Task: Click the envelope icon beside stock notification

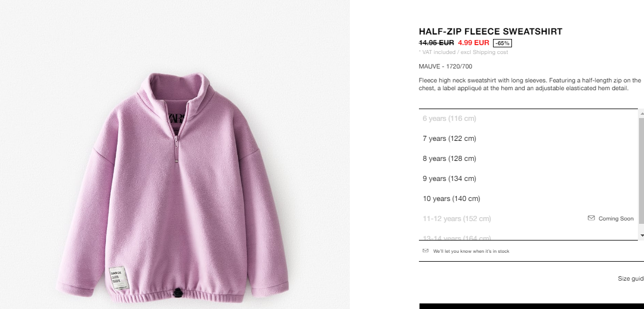Action: (426, 251)
